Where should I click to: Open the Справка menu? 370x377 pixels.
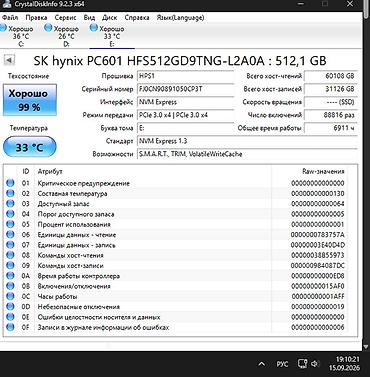point(137,17)
